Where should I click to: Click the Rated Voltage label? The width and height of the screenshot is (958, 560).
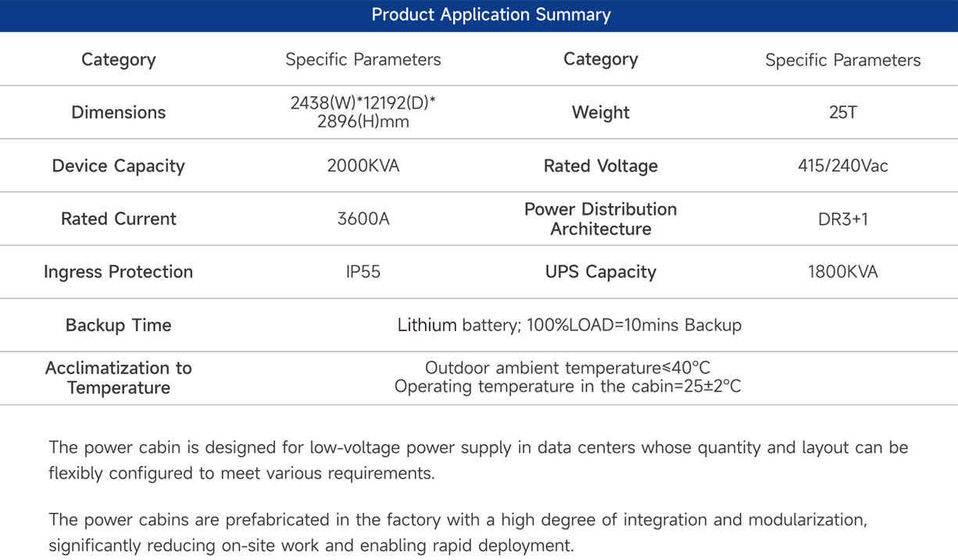click(x=600, y=166)
